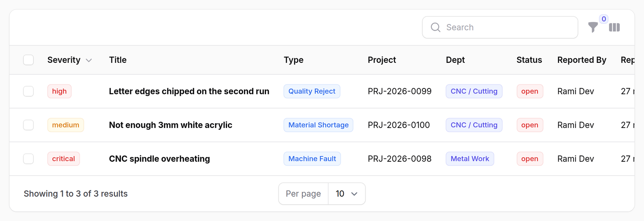Click the Quality Reject type badge

click(312, 91)
